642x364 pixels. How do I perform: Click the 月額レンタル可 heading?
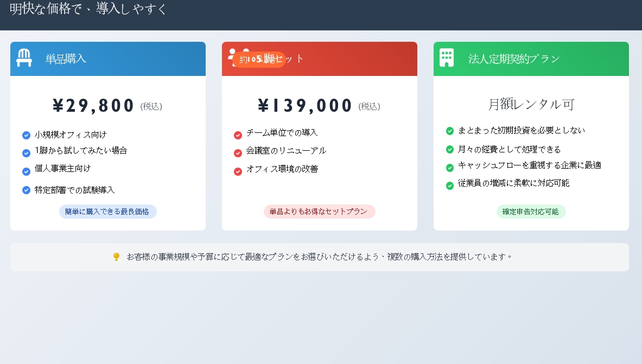531,104
